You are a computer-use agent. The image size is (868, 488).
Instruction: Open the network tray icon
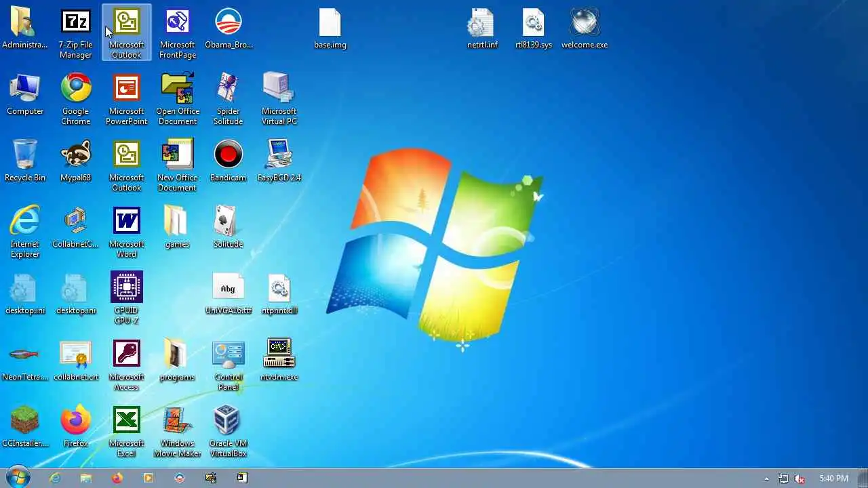[783, 479]
